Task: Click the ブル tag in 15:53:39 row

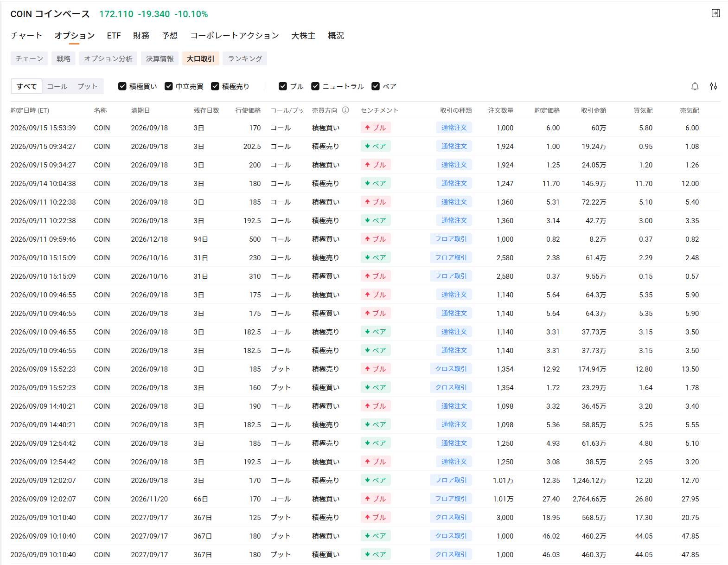Action: 376,128
